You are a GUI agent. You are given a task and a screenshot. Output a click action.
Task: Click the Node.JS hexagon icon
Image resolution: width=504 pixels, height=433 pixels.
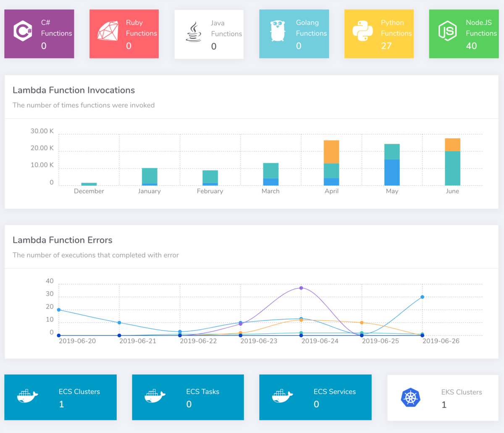(447, 31)
